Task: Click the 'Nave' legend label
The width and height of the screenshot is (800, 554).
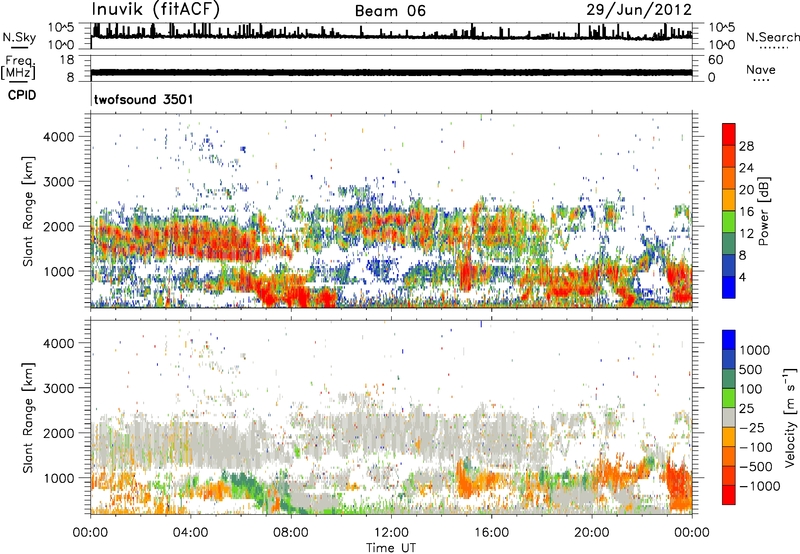Action: click(760, 69)
